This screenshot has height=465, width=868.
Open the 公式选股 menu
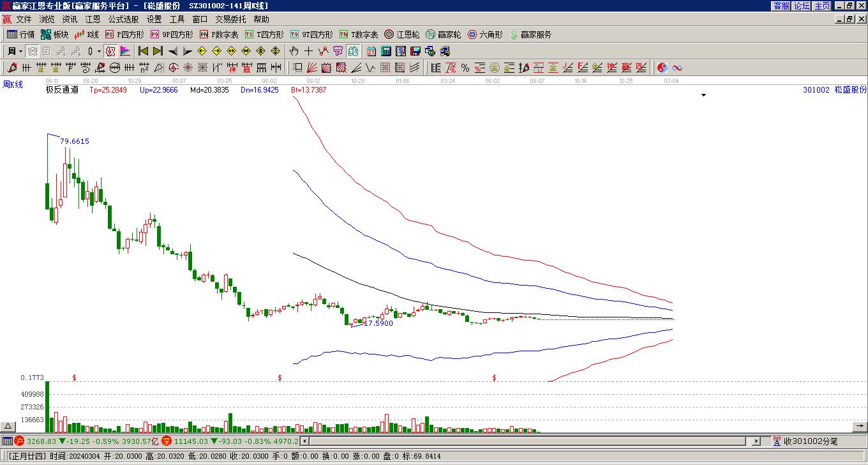(x=123, y=19)
